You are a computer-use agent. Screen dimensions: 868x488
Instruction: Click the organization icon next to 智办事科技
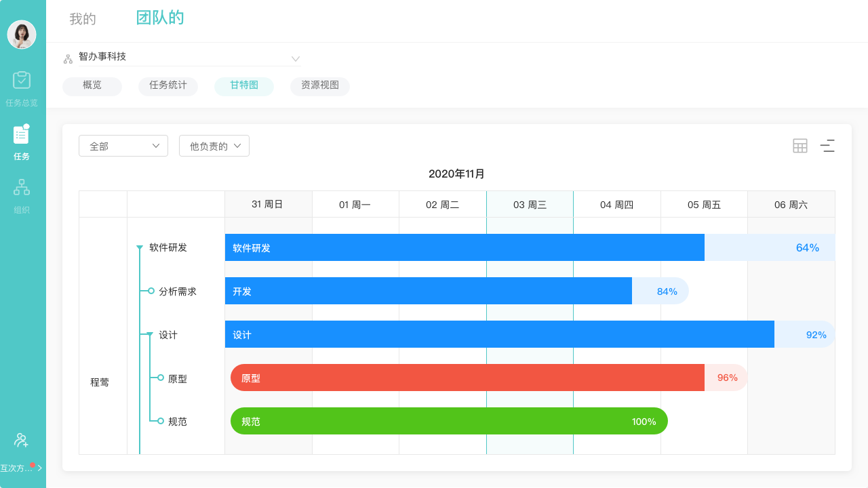click(x=68, y=58)
